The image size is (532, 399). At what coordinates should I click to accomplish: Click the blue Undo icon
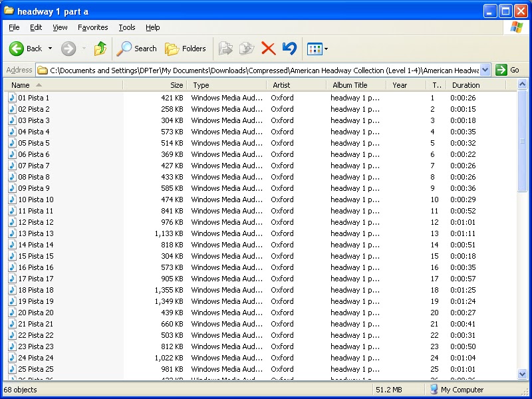pyautogui.click(x=289, y=49)
